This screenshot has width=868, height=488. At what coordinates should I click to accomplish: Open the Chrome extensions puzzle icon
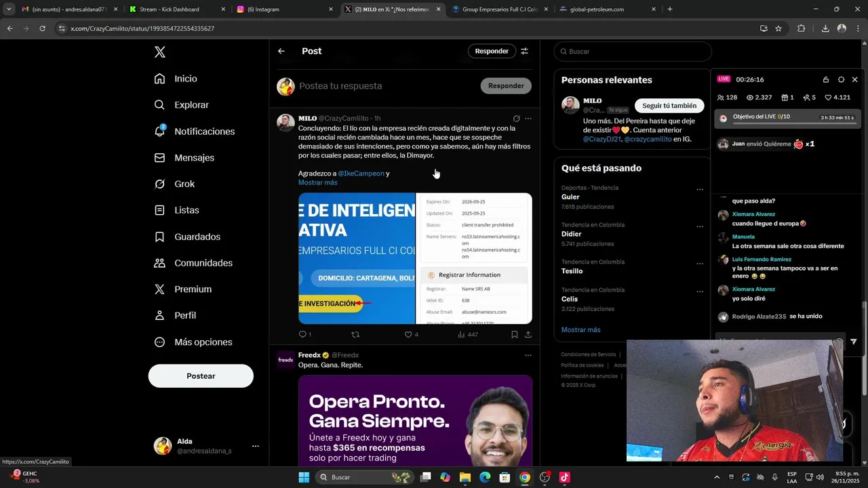tap(802, 28)
